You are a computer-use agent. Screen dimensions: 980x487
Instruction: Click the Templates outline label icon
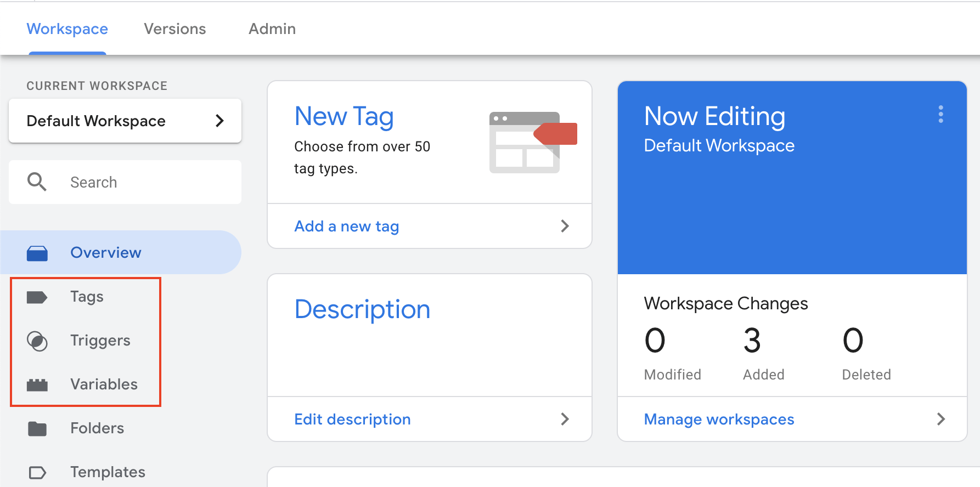click(x=37, y=472)
